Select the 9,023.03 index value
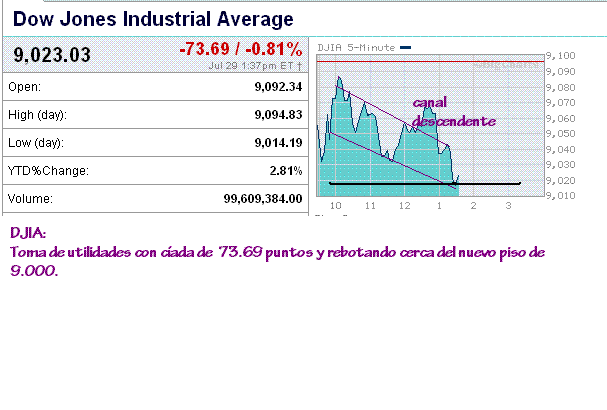 point(52,55)
